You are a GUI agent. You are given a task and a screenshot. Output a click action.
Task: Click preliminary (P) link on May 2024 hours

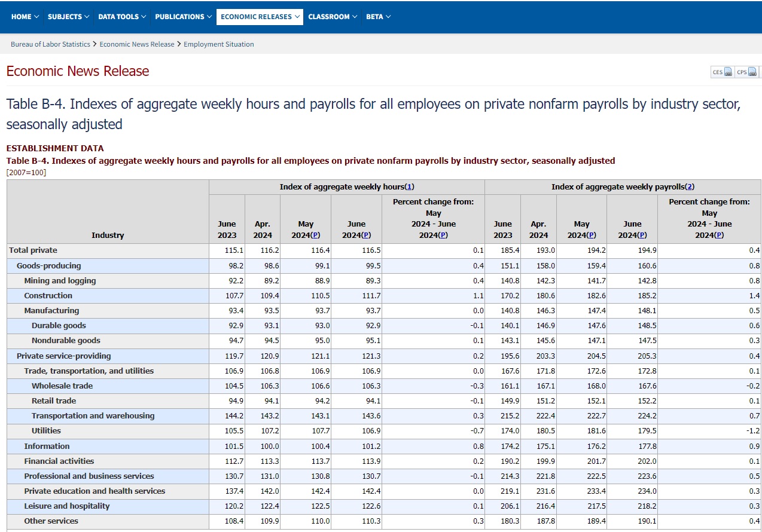click(x=315, y=236)
